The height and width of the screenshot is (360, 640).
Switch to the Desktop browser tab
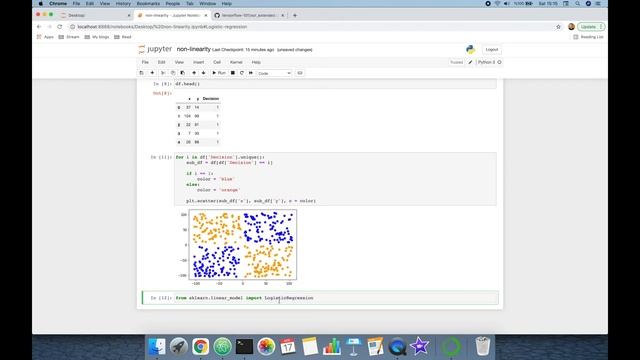[x=94, y=16]
